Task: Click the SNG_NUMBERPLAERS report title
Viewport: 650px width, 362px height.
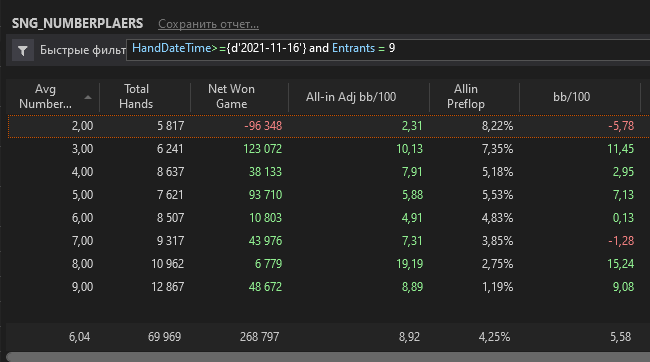Action: point(78,23)
